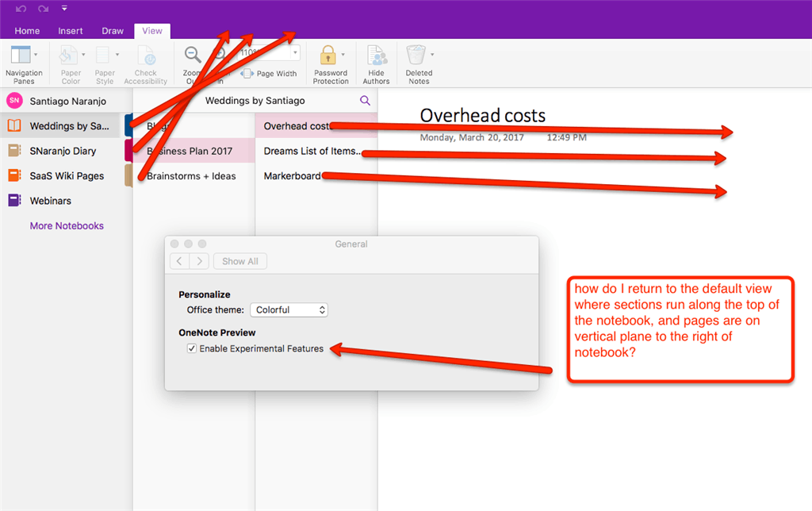This screenshot has width=812, height=511.
Task: Click the Undo arrow in title bar
Action: (x=21, y=8)
